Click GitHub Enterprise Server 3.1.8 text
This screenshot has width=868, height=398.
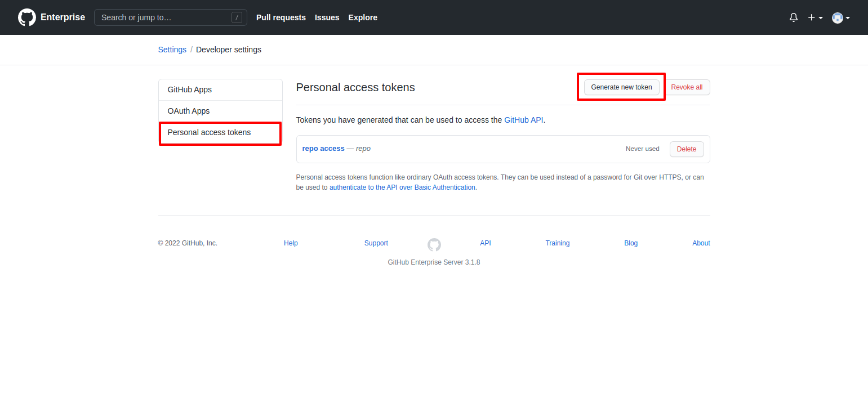[x=434, y=262]
